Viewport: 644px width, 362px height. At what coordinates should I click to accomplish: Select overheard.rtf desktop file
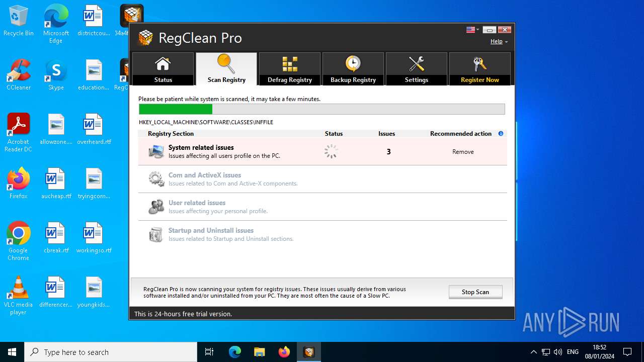click(94, 130)
